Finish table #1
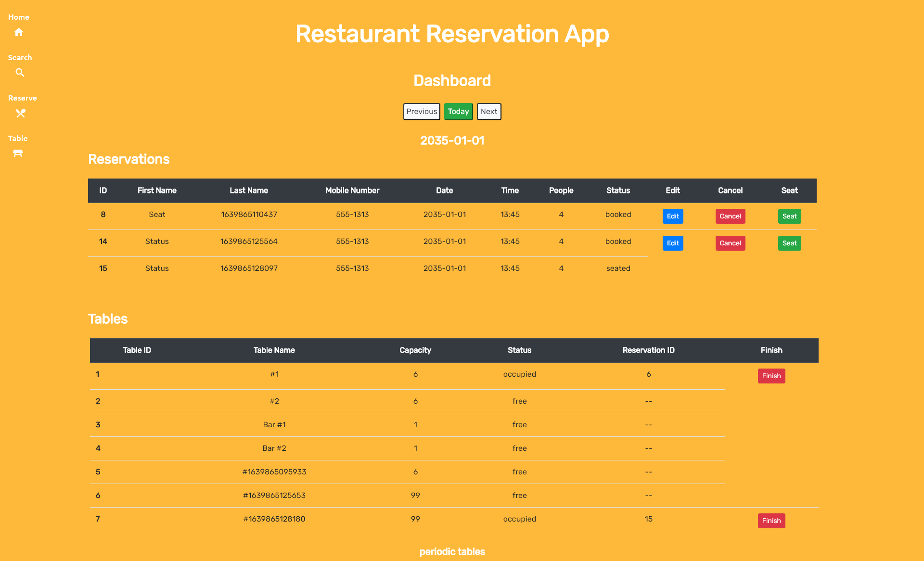Image resolution: width=924 pixels, height=561 pixels. pos(771,376)
